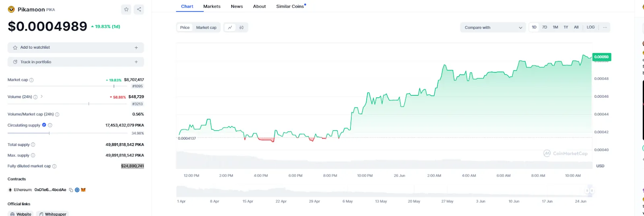
Task: Set chart range to All
Action: (x=576, y=27)
